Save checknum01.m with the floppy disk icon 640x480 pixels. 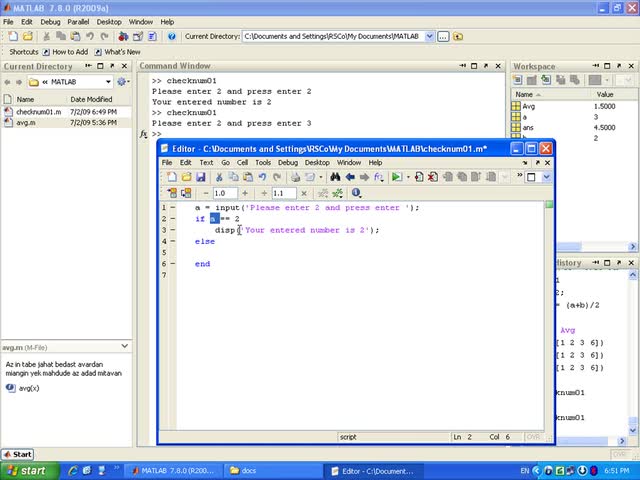coord(200,177)
